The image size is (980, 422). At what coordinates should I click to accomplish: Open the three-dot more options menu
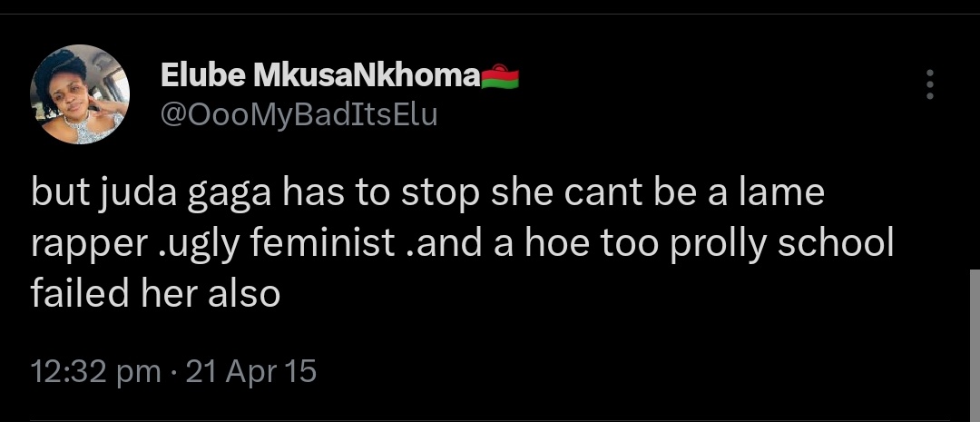tap(930, 84)
